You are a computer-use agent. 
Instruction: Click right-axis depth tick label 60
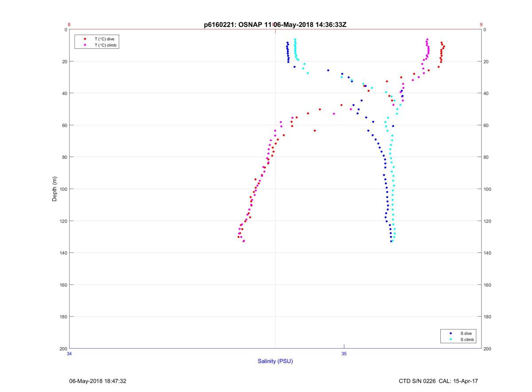pyautogui.click(x=486, y=125)
